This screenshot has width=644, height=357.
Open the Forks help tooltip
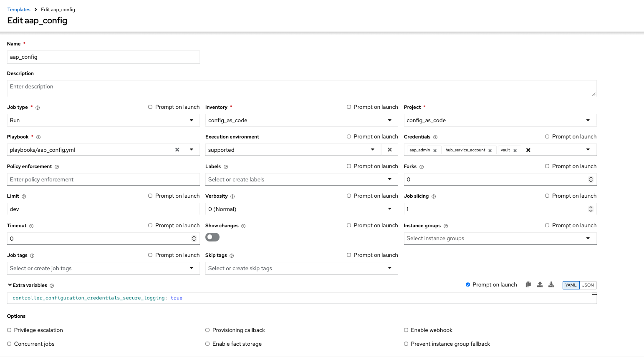point(421,166)
